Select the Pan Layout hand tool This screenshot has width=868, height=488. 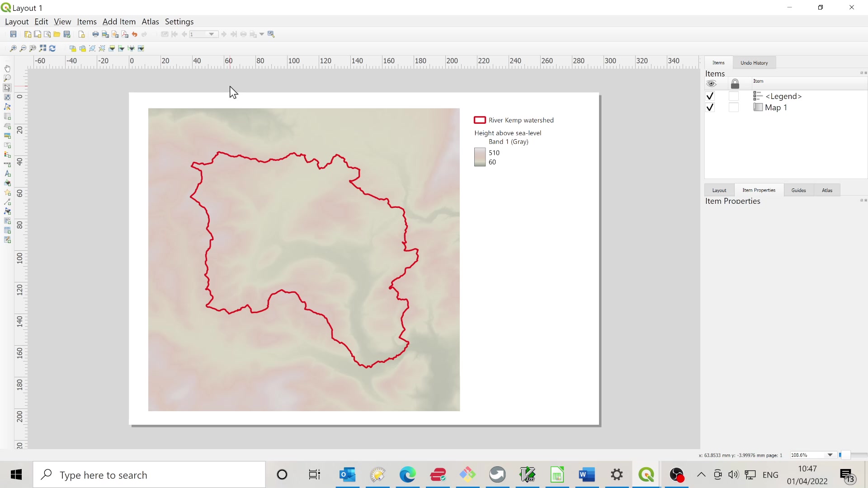[x=7, y=69]
